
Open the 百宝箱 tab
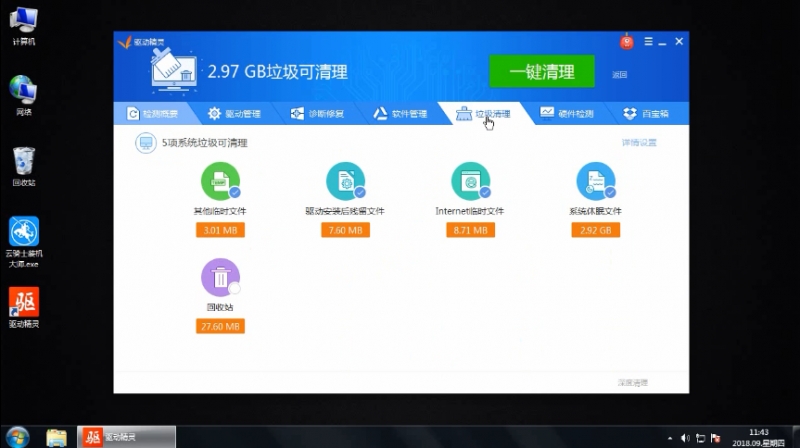click(646, 113)
